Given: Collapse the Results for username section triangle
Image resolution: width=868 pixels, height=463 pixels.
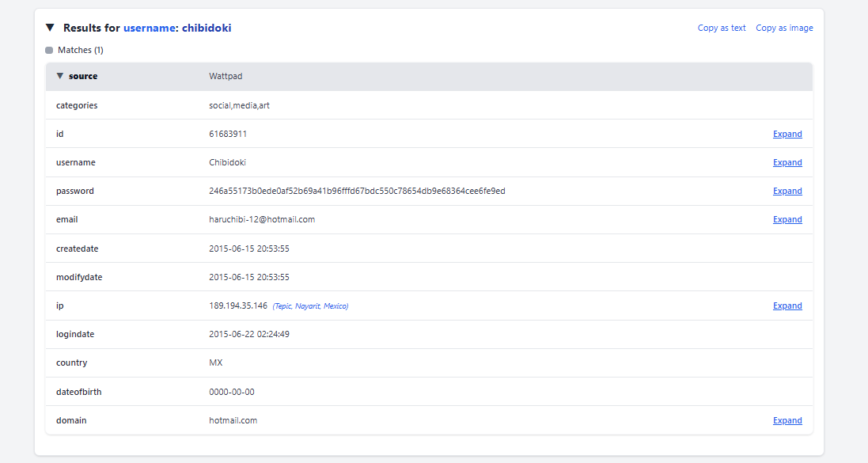Looking at the screenshot, I should coord(50,28).
